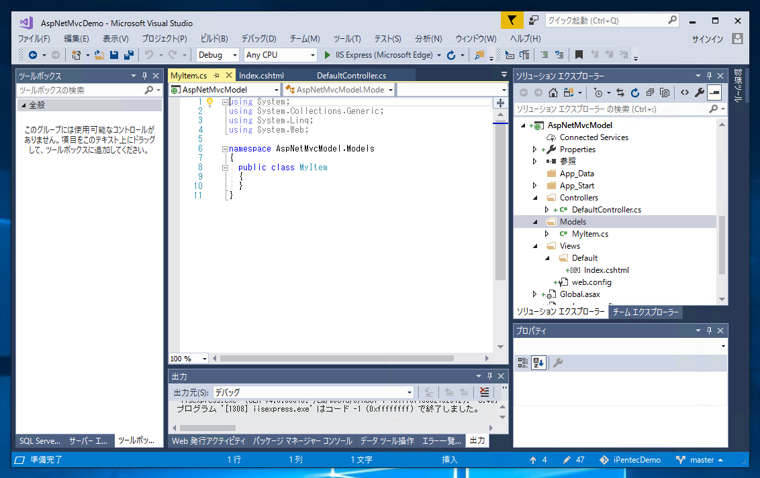Toggle pin on the 出力 panel

[490, 376]
